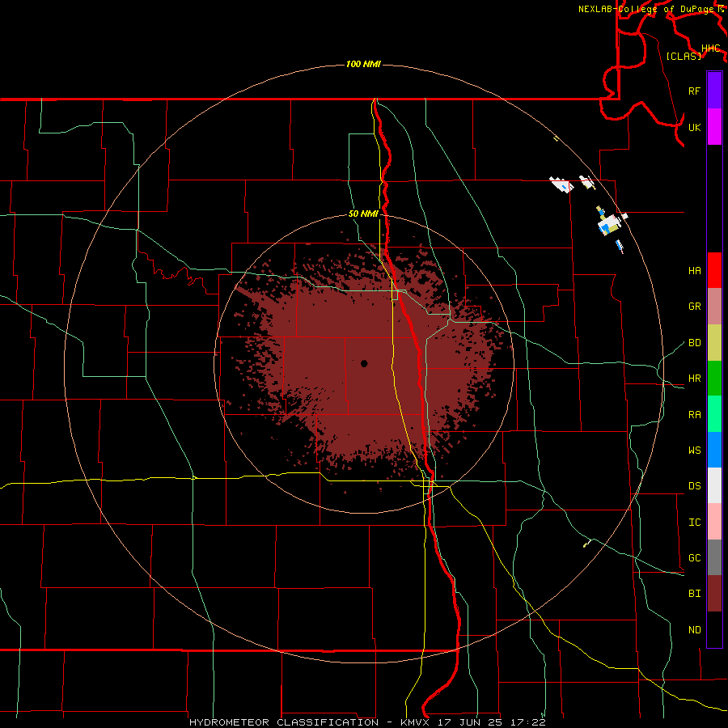Viewport: 728px width, 728px height.
Task: Click the NEXLAB-College of DuPage credit text
Action: pyautogui.click(x=645, y=9)
